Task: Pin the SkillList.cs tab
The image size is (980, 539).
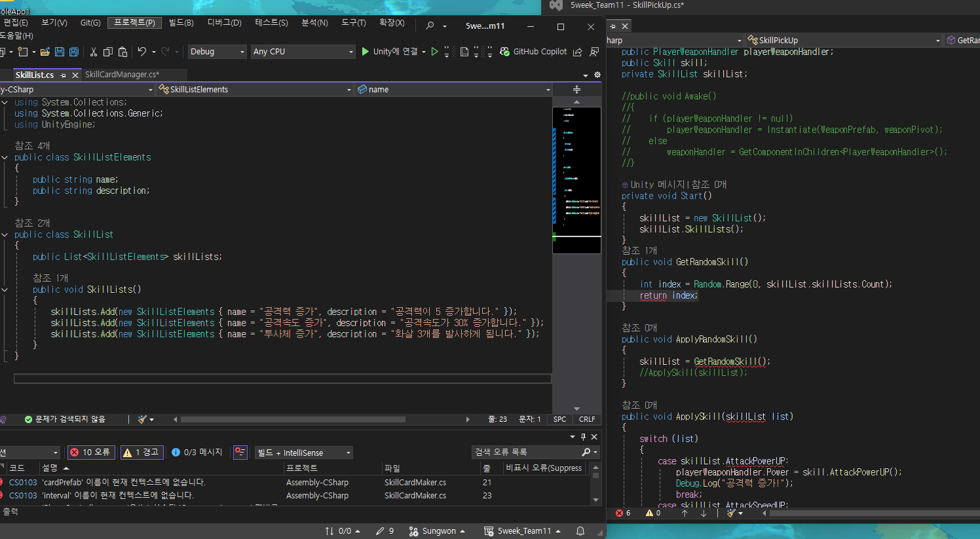Action: (64, 75)
